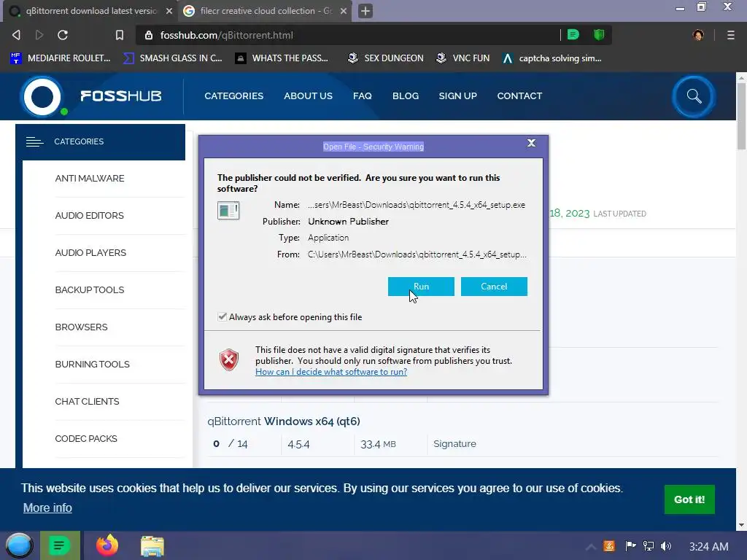The width and height of the screenshot is (747, 560).
Task: Open the green chat extension icon
Action: (573, 34)
